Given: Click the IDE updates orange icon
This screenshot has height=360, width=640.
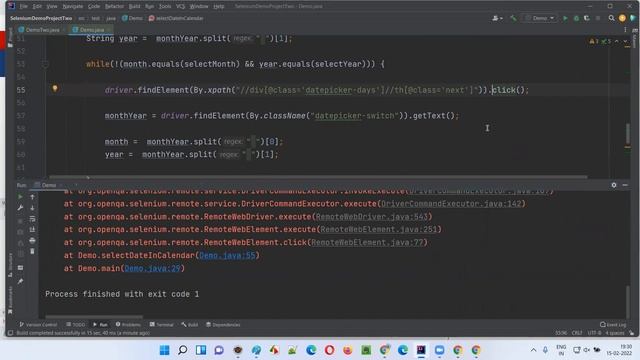Looking at the screenshot, I should pos(622,18).
